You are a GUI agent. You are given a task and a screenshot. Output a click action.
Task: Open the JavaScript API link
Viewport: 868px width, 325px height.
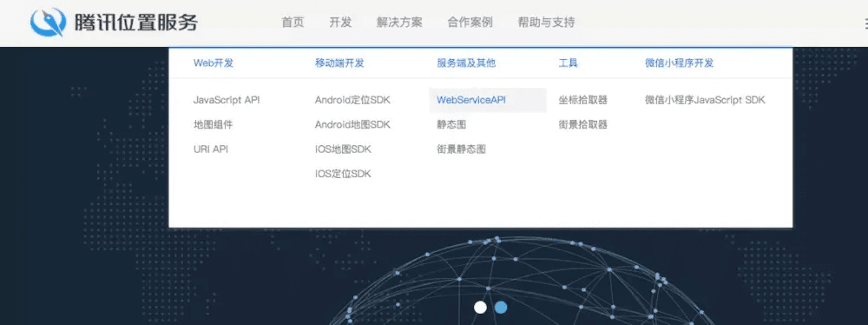pos(227,101)
